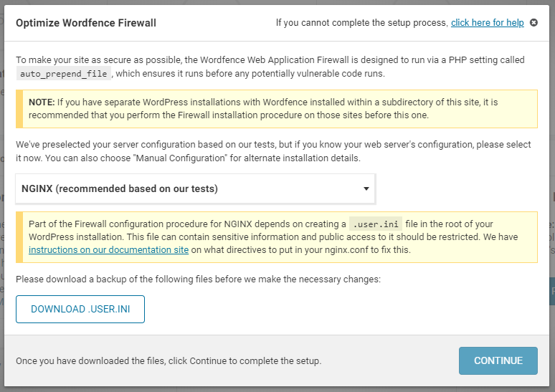The image size is (555, 392).
Task: Follow 'instructions on our documentation site' link
Action: [108, 250]
